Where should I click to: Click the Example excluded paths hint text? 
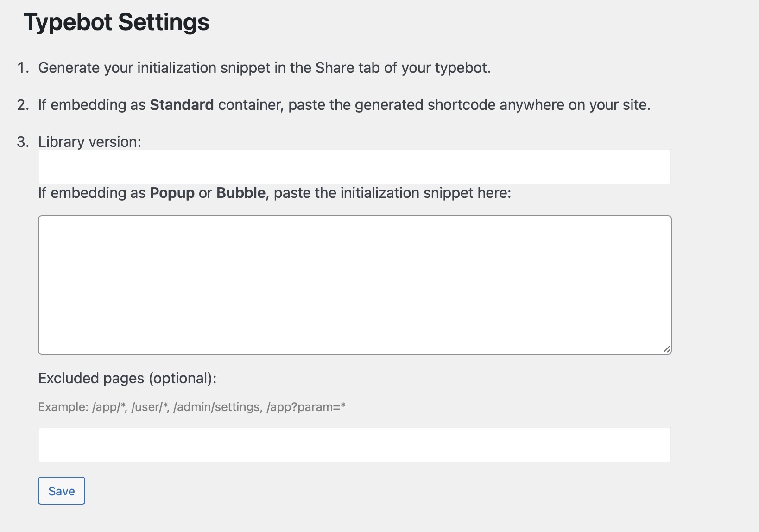point(192,407)
